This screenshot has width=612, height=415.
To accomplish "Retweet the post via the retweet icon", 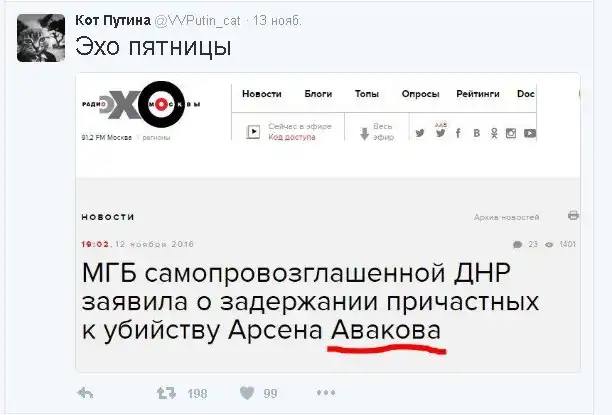I will coord(166,393).
